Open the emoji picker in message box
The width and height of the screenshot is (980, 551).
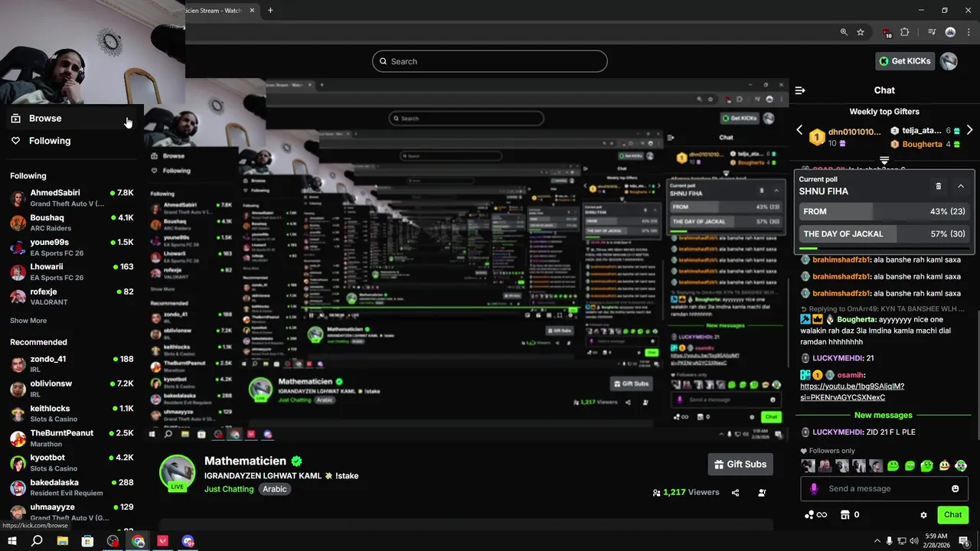(x=955, y=488)
